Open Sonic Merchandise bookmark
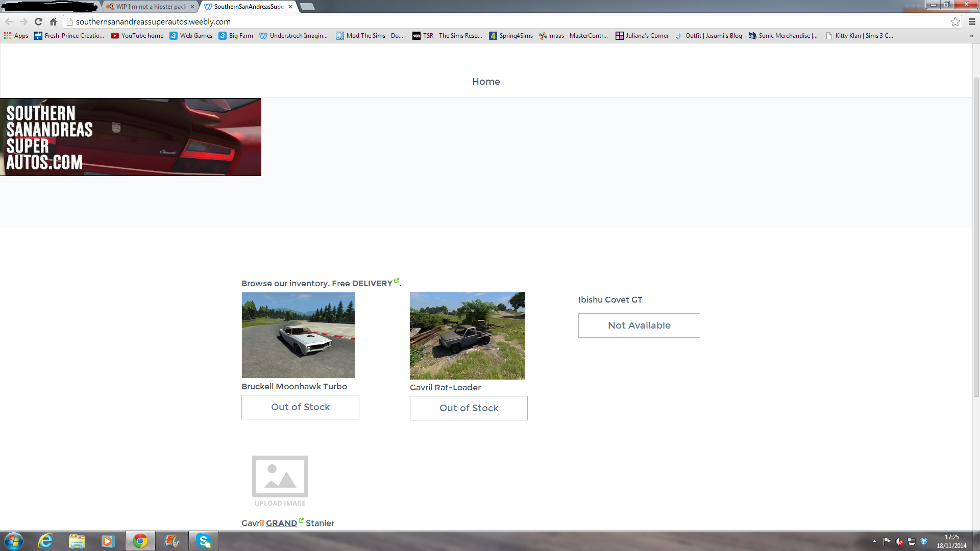The height and width of the screenshot is (551, 980). [783, 36]
